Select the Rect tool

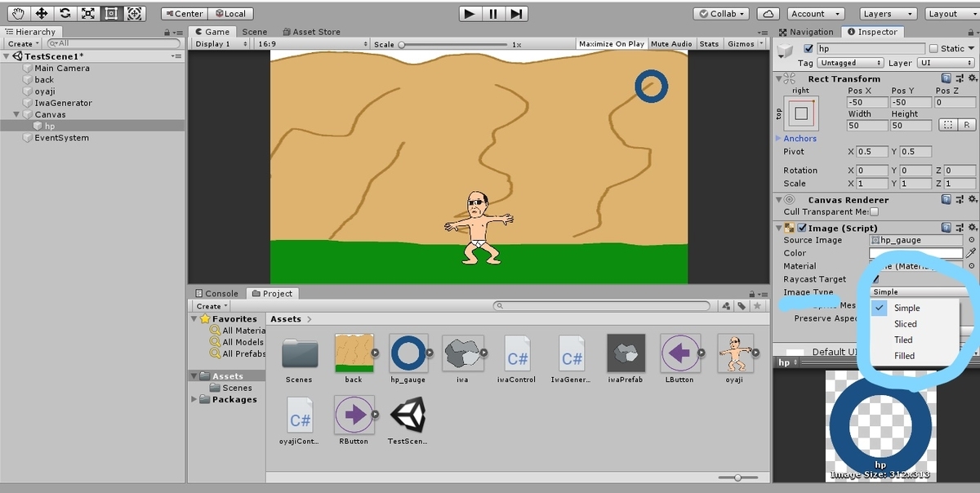click(x=111, y=13)
